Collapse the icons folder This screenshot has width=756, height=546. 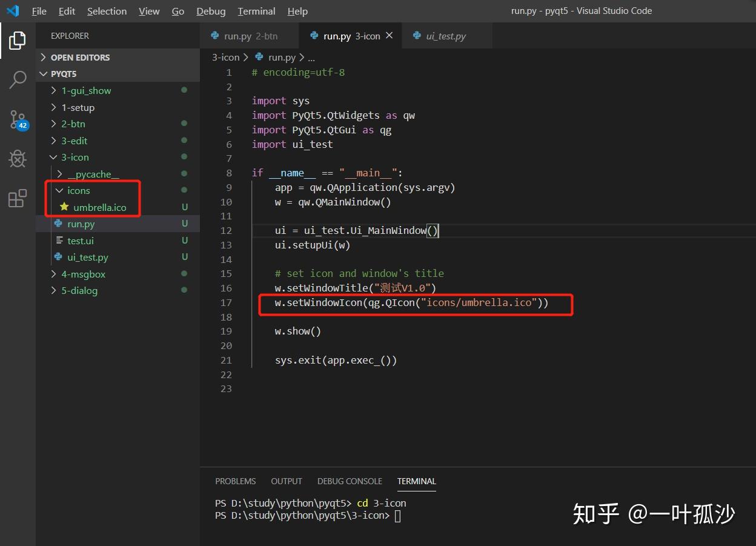pyautogui.click(x=59, y=190)
